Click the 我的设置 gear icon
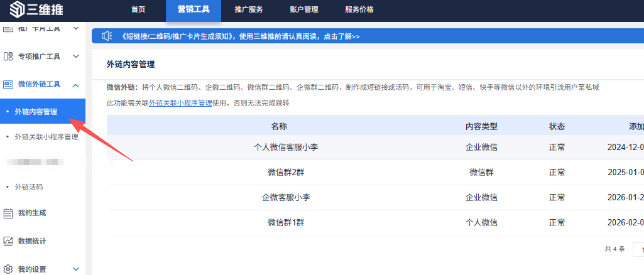This screenshot has width=644, height=275. coord(8,270)
